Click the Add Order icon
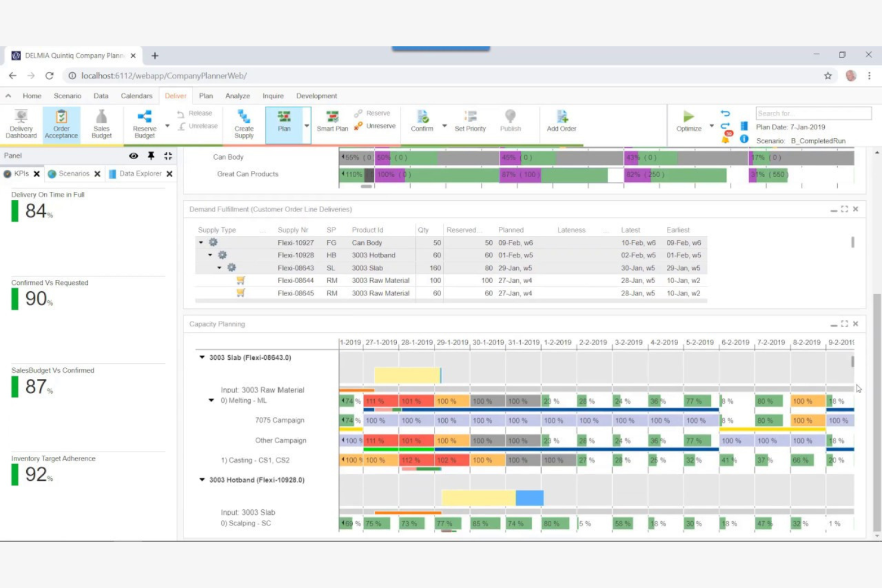Viewport: 882px width, 588px height. tap(561, 121)
